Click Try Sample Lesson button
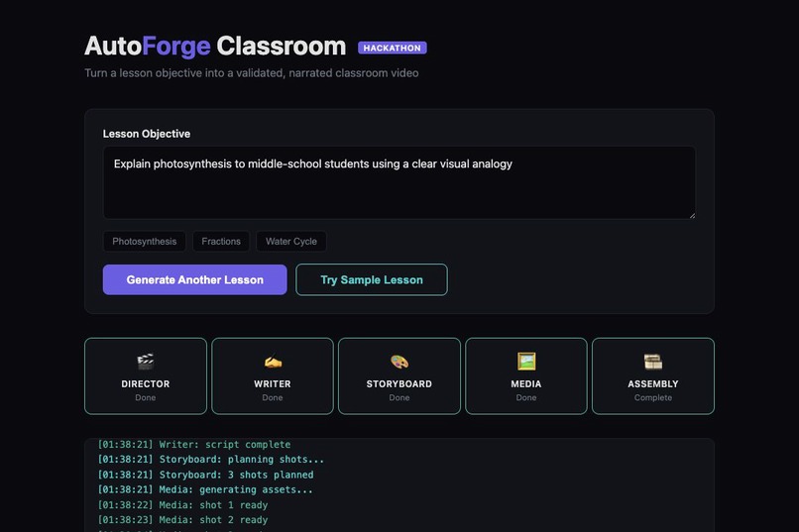 click(x=372, y=279)
